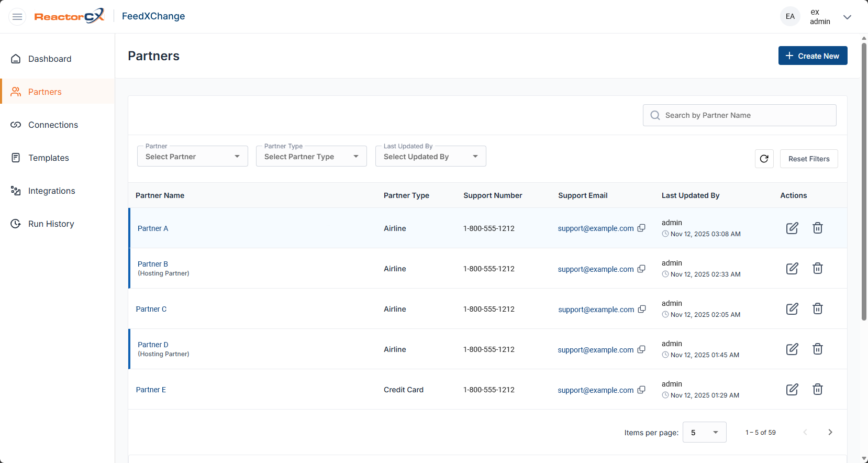
Task: Expand the ex admin user menu
Action: pyautogui.click(x=847, y=17)
